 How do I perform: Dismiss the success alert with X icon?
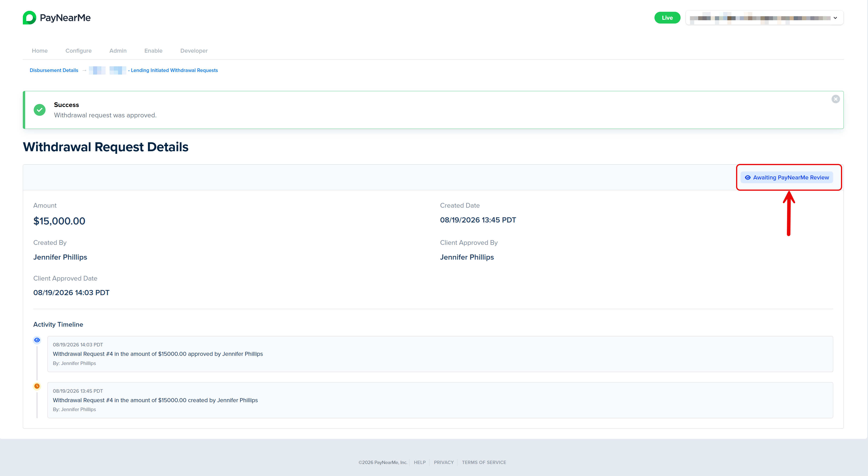(835, 99)
